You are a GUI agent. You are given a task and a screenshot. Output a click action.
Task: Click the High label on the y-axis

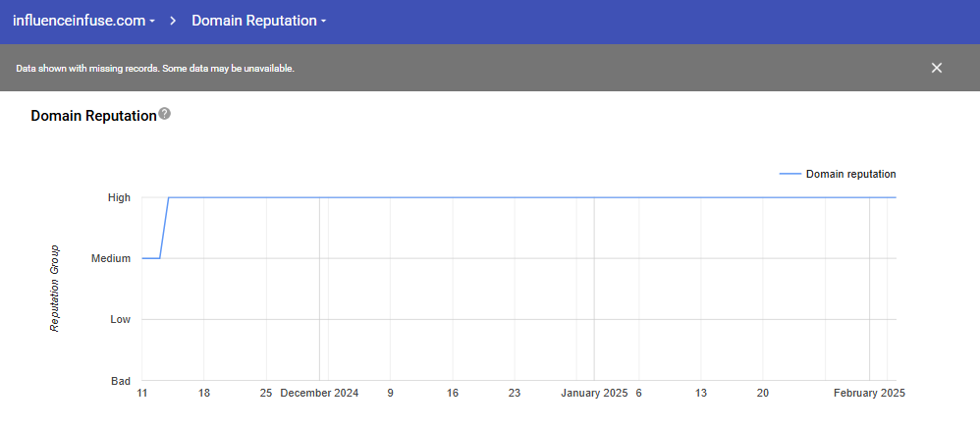pyautogui.click(x=119, y=197)
